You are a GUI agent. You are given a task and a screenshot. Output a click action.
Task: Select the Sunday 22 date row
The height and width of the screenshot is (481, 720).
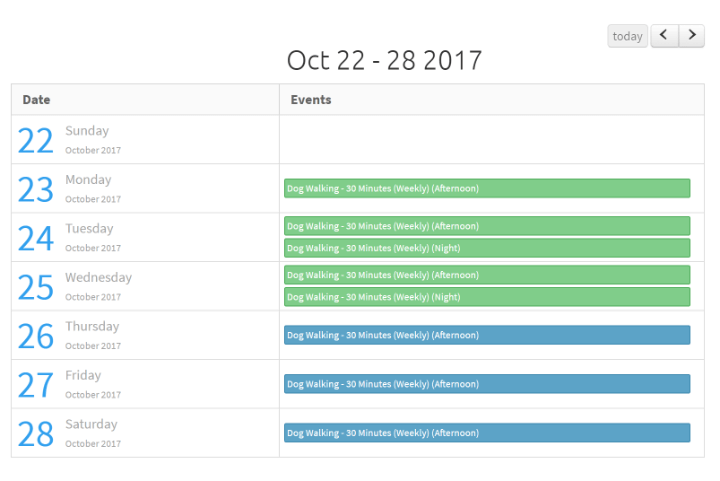coord(358,140)
